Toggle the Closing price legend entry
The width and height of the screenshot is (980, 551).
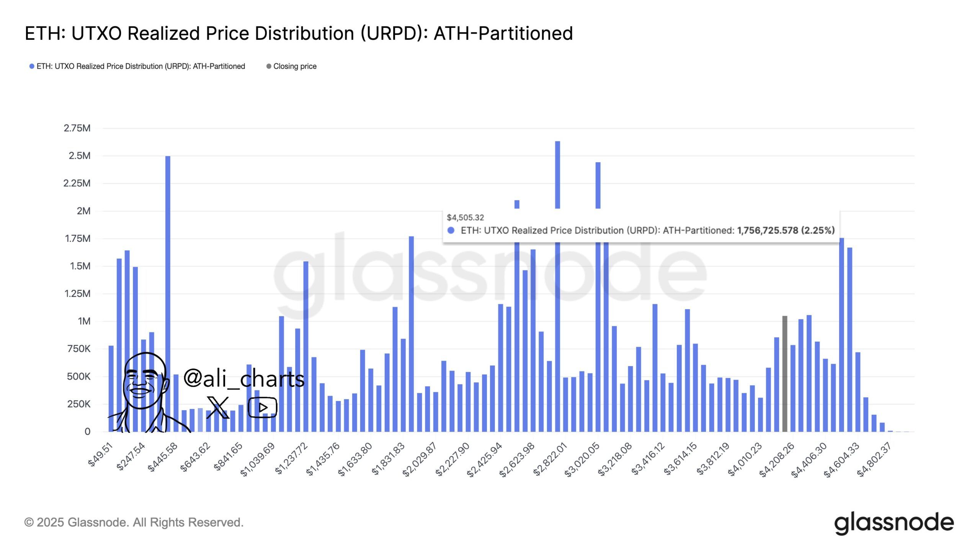(x=294, y=66)
